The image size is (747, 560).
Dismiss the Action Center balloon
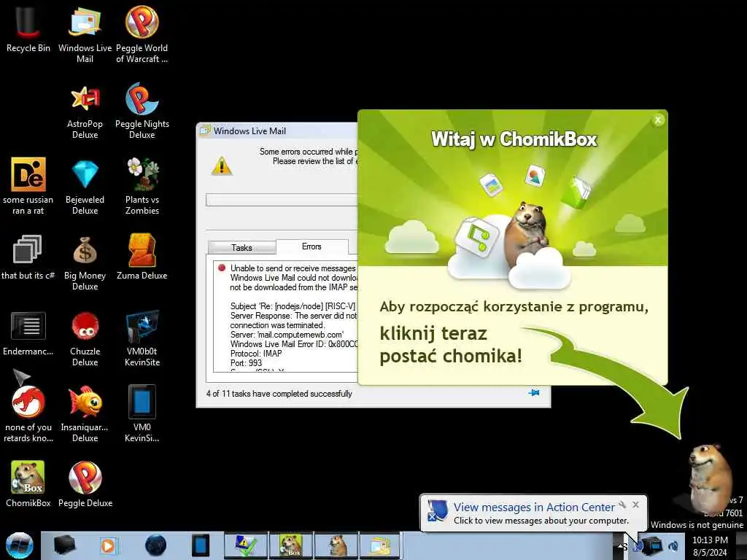pyautogui.click(x=635, y=505)
